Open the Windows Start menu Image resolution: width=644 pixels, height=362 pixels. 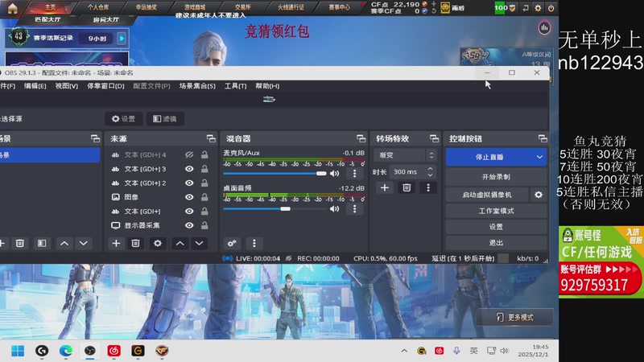[x=18, y=351]
